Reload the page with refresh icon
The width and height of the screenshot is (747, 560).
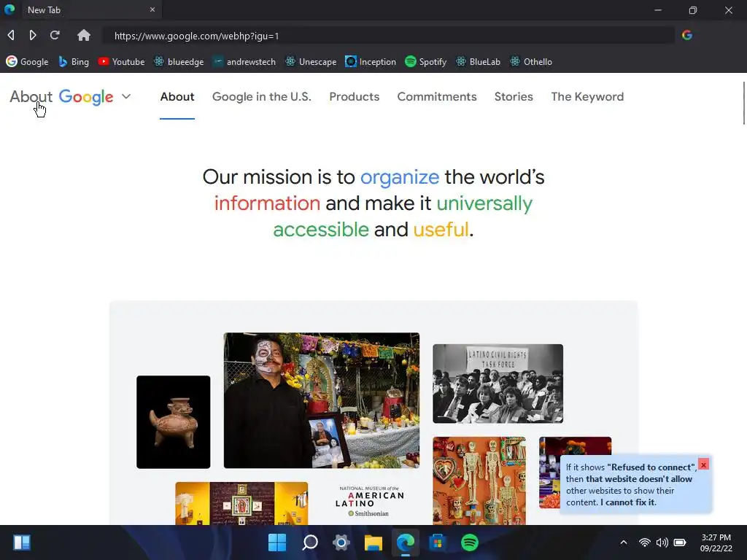pyautogui.click(x=55, y=35)
